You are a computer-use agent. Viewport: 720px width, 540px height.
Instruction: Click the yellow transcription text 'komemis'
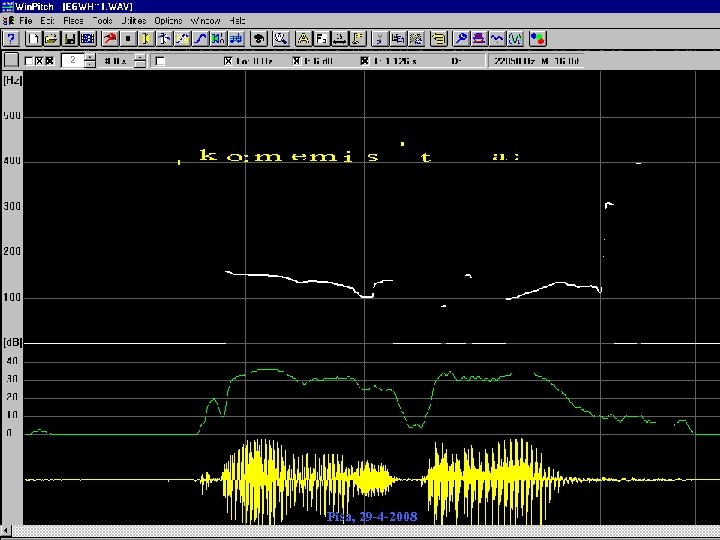pyautogui.click(x=289, y=156)
